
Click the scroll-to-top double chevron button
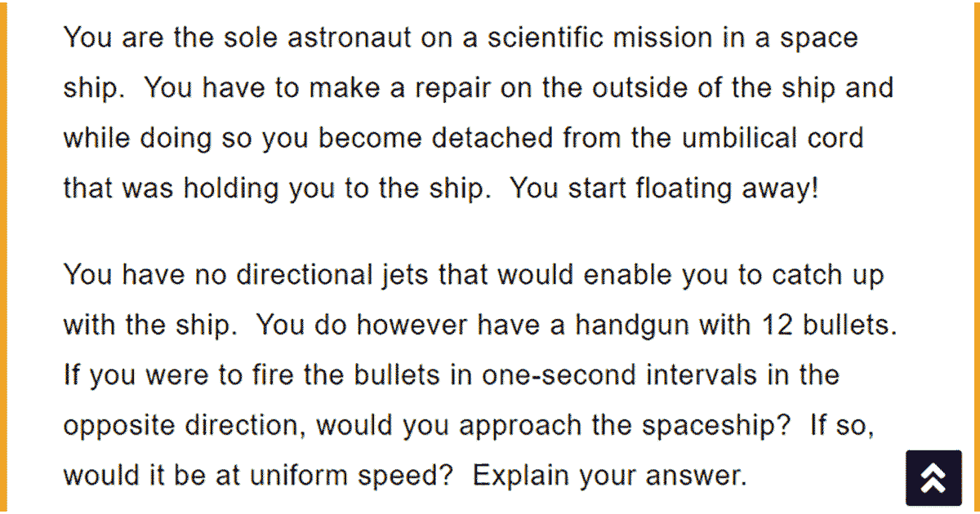tap(933, 479)
